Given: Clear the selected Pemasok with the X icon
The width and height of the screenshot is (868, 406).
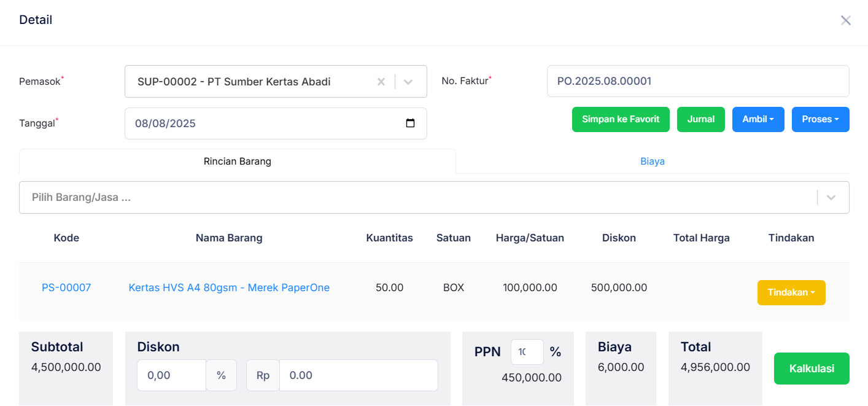Looking at the screenshot, I should [381, 81].
